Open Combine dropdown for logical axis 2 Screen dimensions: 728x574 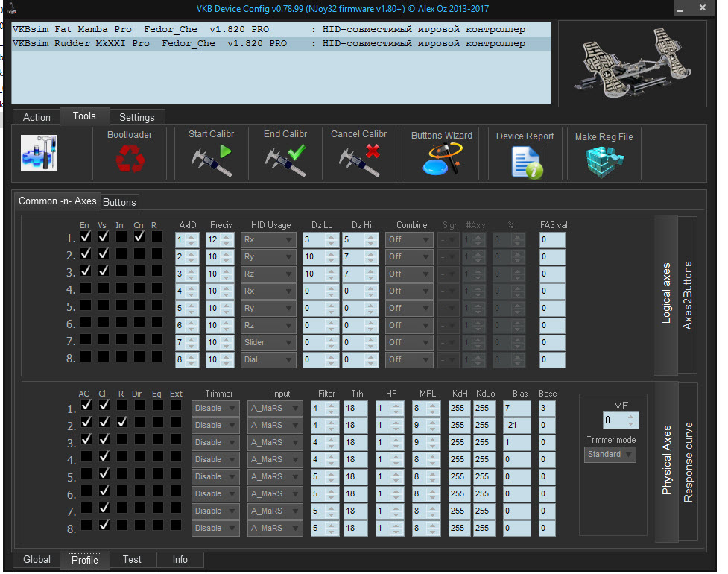(409, 257)
